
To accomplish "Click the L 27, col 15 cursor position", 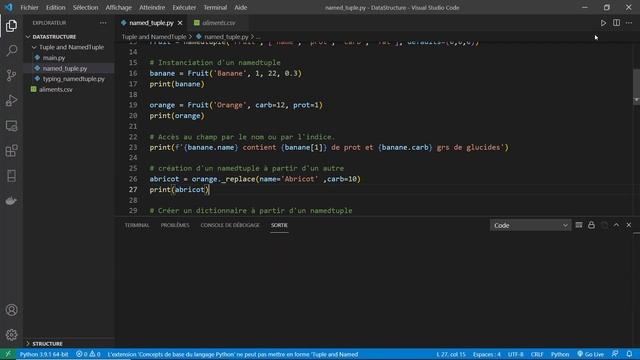I will (451, 354).
